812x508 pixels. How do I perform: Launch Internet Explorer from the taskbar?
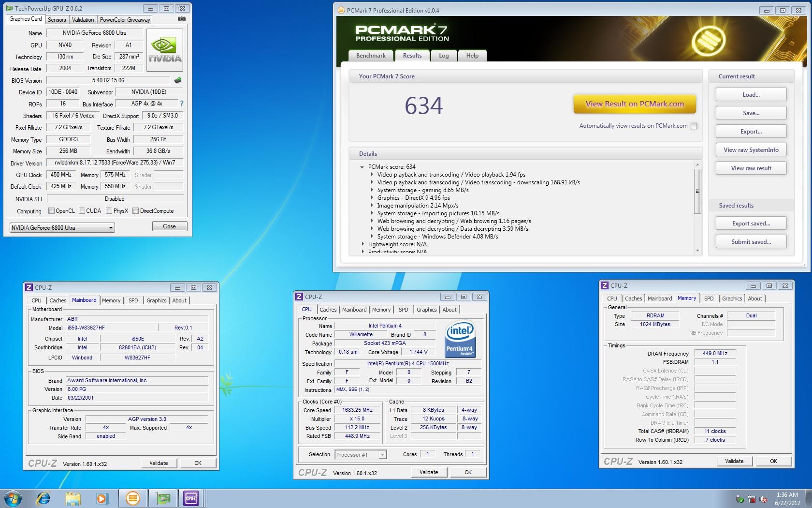(x=43, y=498)
